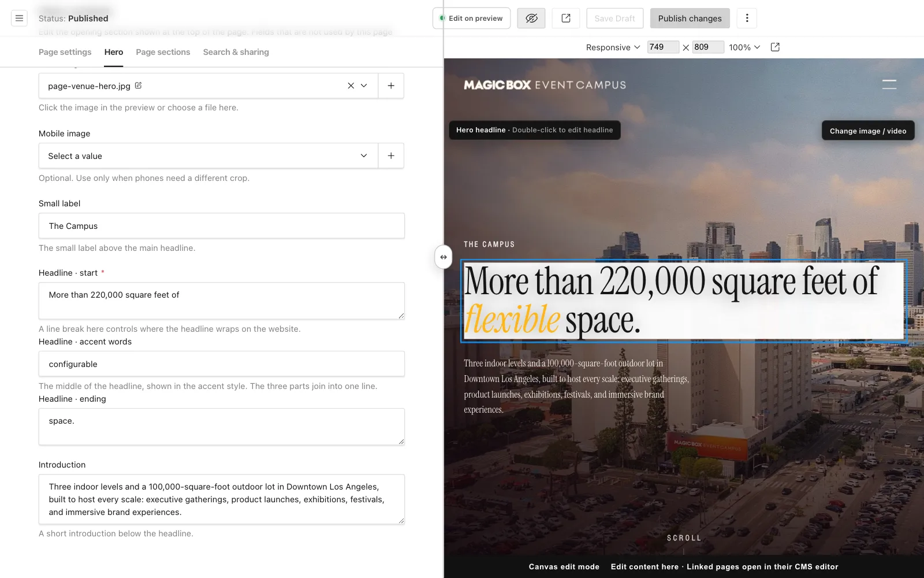Click the viewport height field 809
Viewport: 924px width, 578px height.
click(x=708, y=47)
